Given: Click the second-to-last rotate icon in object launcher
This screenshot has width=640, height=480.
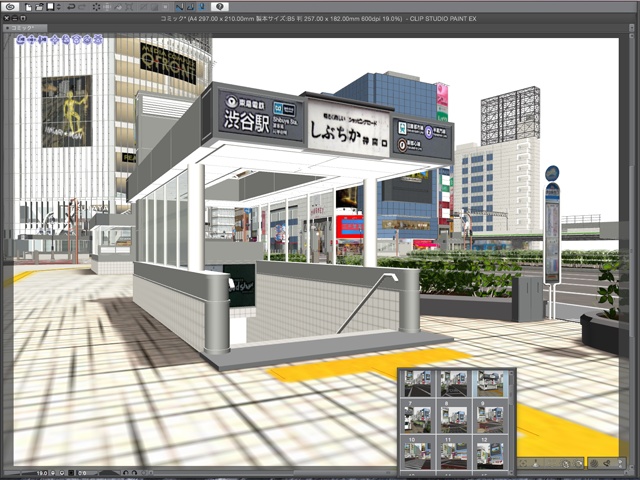Looking at the screenshot, I should click(566, 463).
